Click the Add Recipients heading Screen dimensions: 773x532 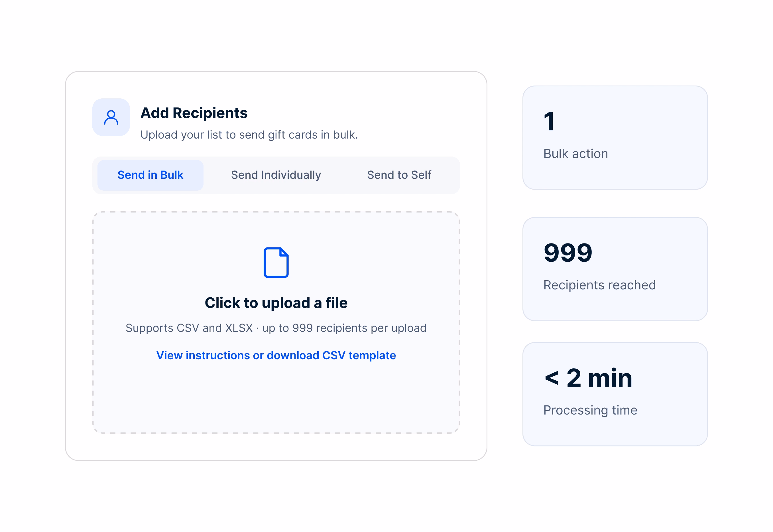coord(194,113)
